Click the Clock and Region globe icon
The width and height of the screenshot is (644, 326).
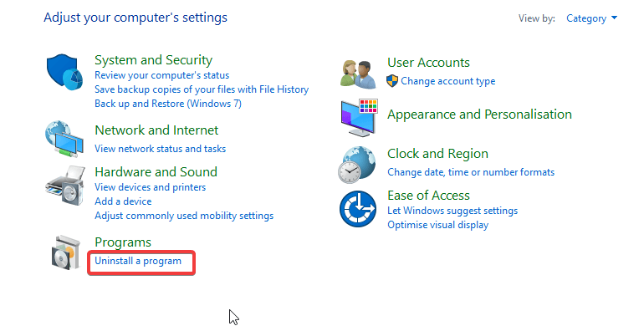tap(356, 165)
